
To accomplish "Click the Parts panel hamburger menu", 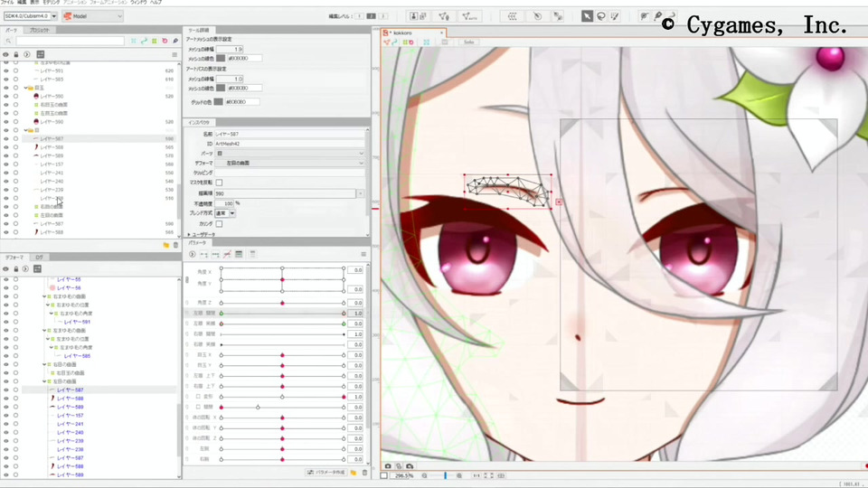I will (x=175, y=55).
